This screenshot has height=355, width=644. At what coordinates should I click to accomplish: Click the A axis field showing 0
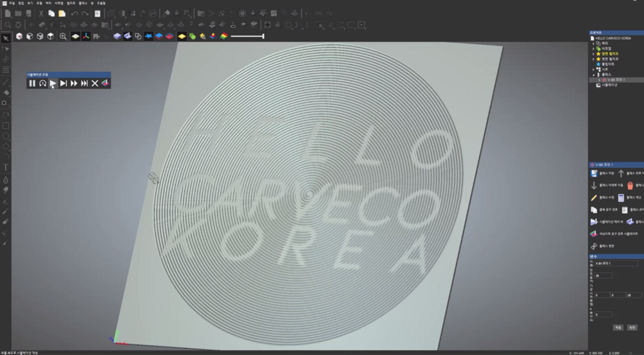click(603, 314)
